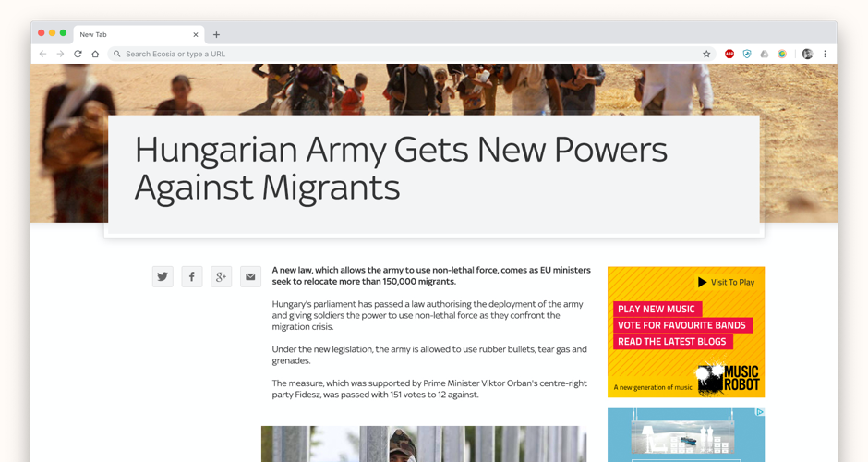Open the blue shield extension
The image size is (868, 462).
tap(747, 54)
